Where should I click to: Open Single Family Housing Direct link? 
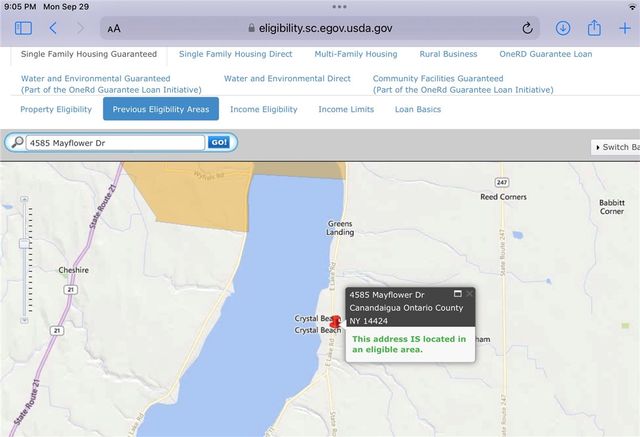coord(235,54)
